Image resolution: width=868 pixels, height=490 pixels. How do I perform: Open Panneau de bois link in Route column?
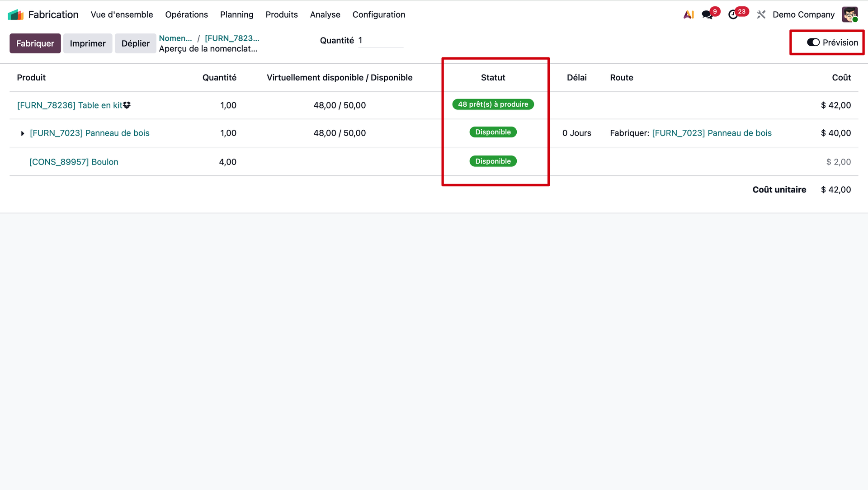[712, 133]
